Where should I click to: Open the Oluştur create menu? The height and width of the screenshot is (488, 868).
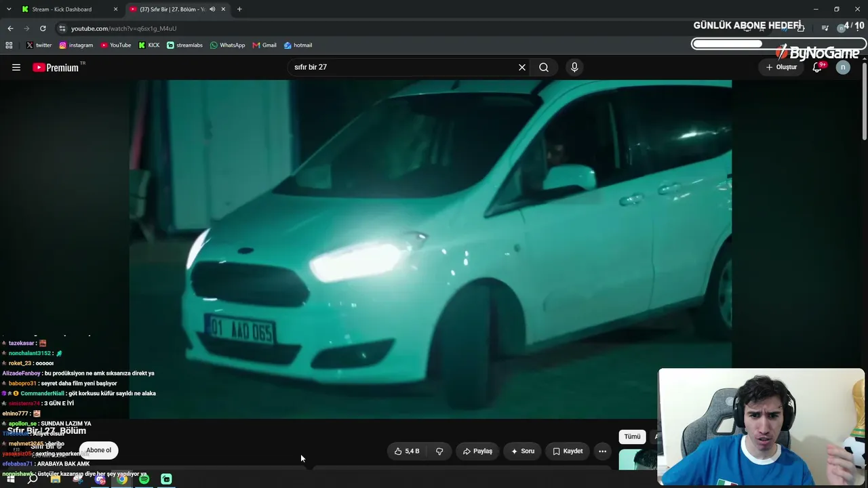(x=781, y=67)
